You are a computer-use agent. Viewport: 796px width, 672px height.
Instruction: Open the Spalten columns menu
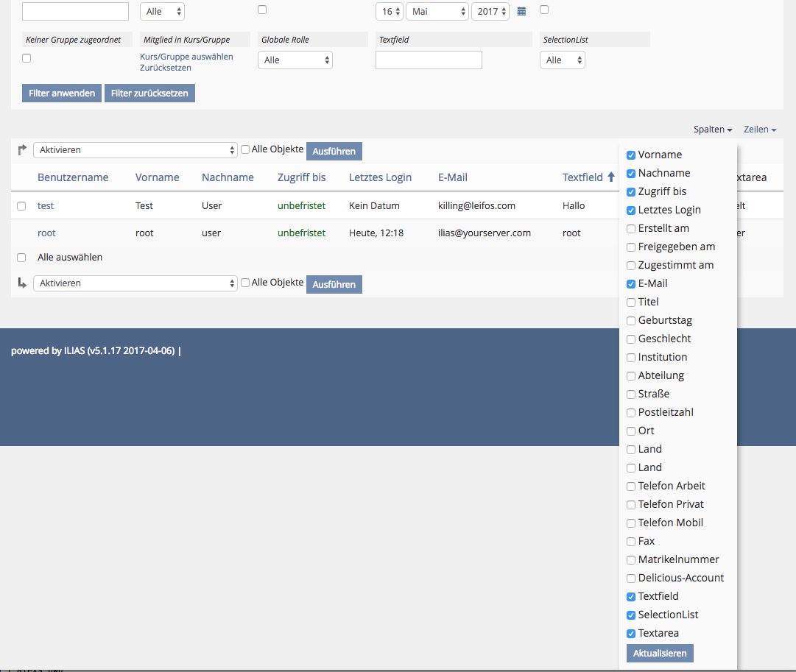pos(712,130)
